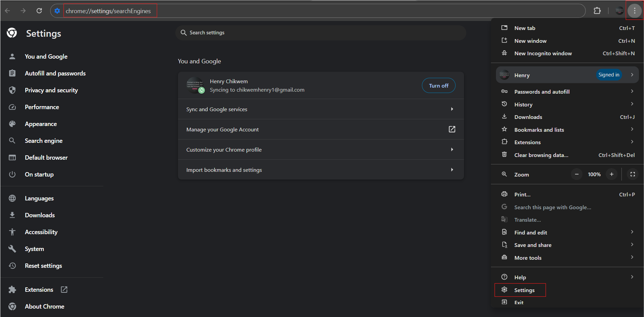Expand Import bookmarks and settings
The height and width of the screenshot is (317, 644).
tap(321, 170)
